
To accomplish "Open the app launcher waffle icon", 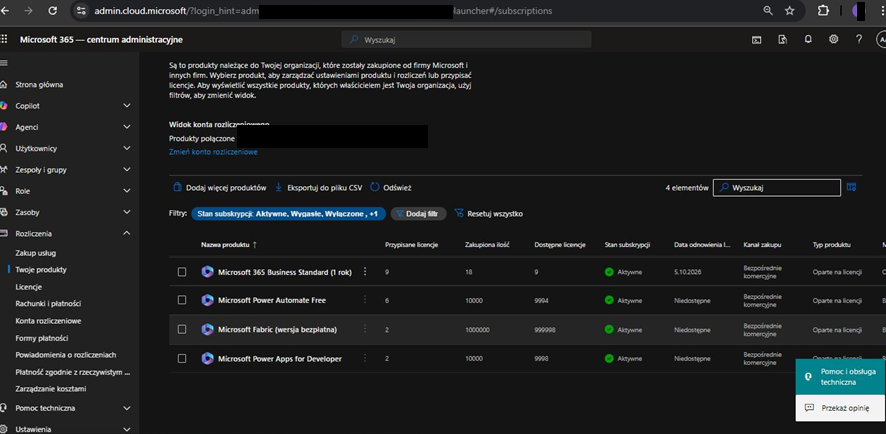I will point(4,40).
